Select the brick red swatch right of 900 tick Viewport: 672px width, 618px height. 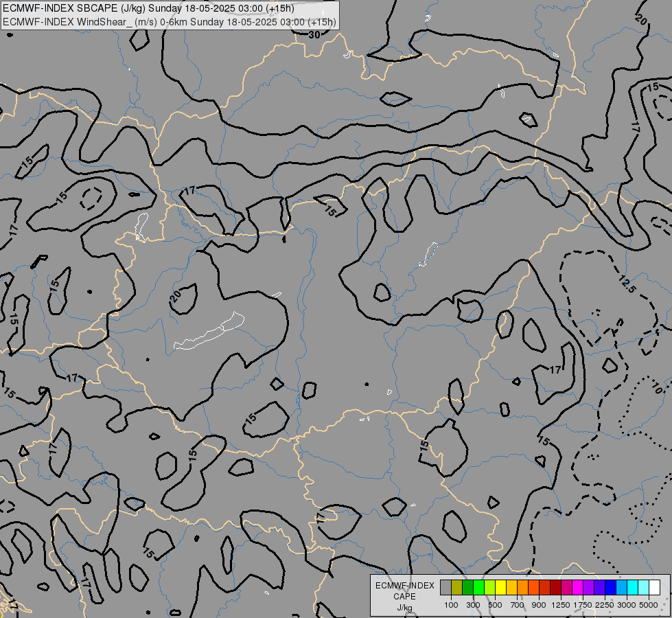(545, 587)
